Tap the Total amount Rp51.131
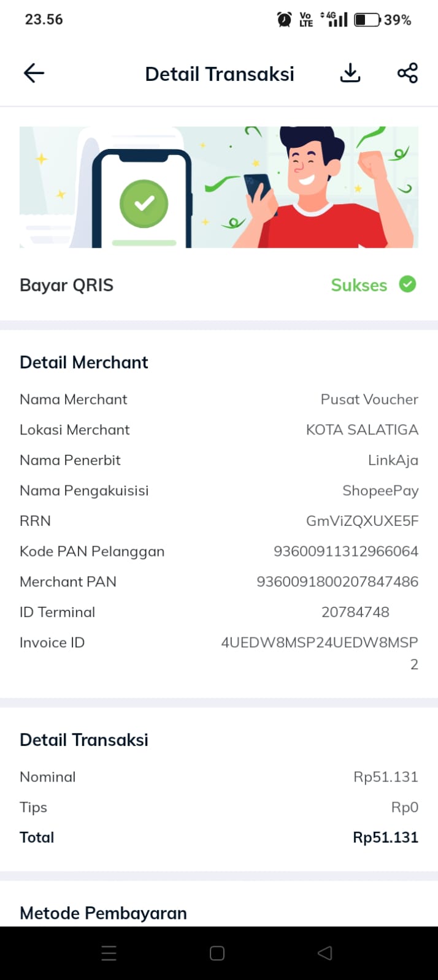The width and height of the screenshot is (438, 980). (x=385, y=837)
